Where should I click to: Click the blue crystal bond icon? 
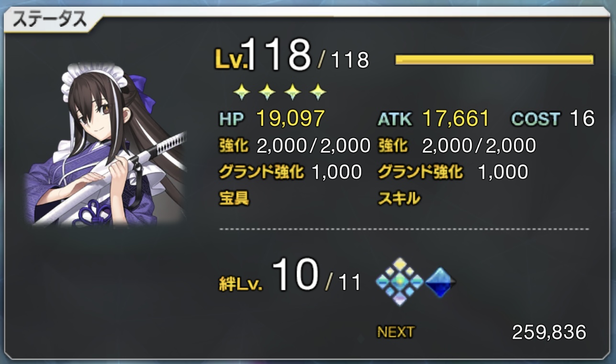pos(440,282)
